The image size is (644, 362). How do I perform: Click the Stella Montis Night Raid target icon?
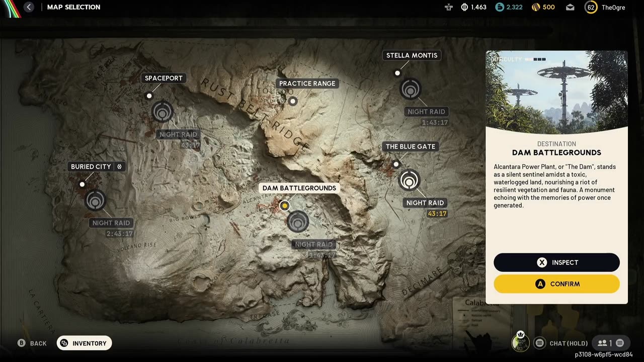pyautogui.click(x=411, y=89)
